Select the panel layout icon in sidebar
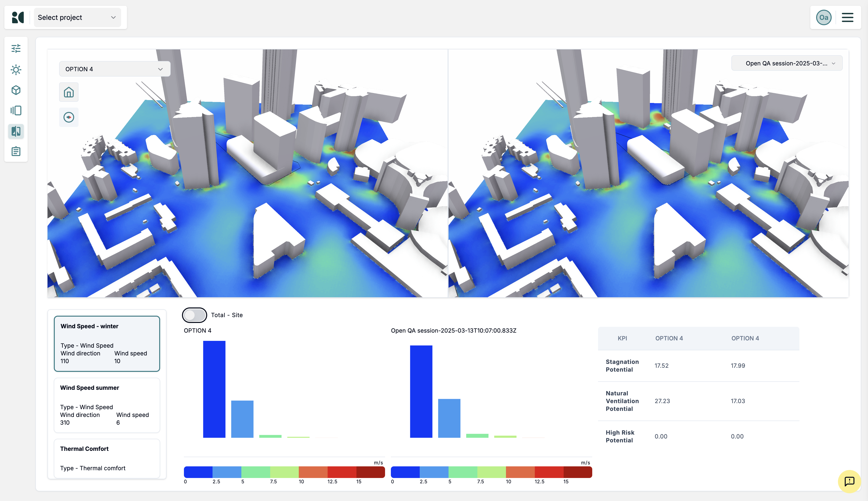Screen dimensions: 868x501 click(x=16, y=110)
